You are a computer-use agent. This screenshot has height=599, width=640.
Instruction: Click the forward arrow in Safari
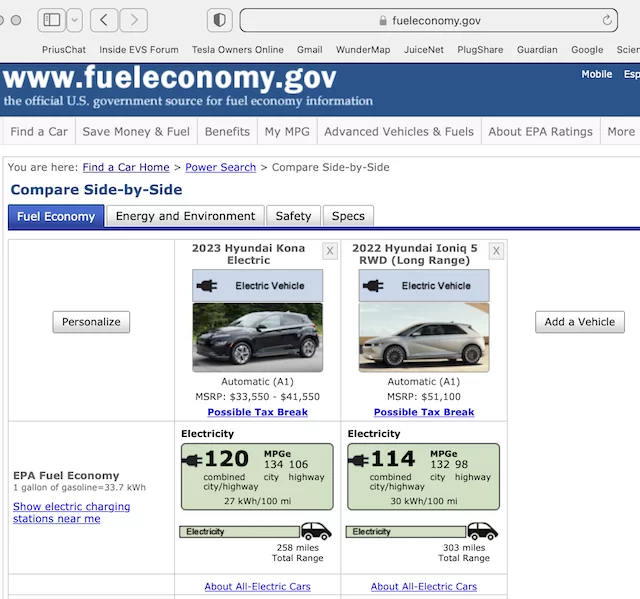coord(133,20)
